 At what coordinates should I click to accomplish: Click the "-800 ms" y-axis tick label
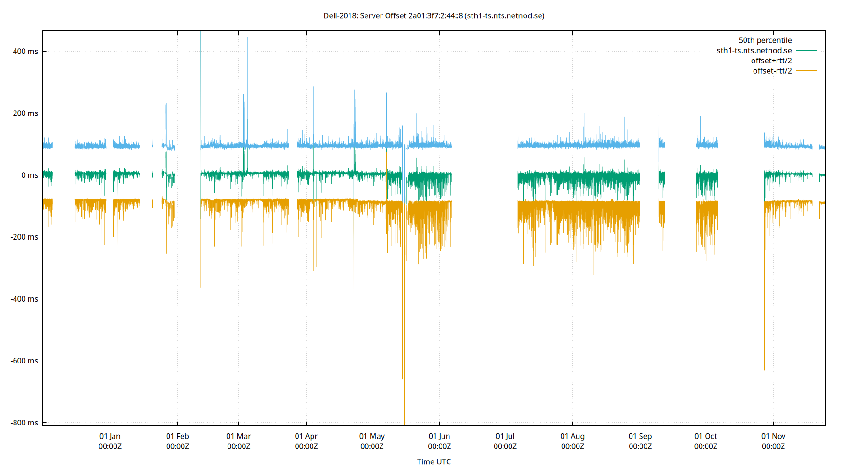pos(25,423)
